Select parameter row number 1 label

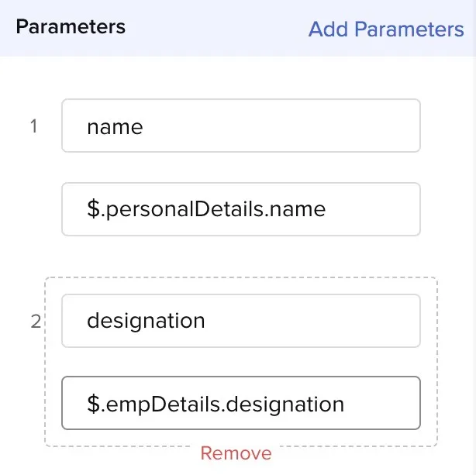coord(33,126)
